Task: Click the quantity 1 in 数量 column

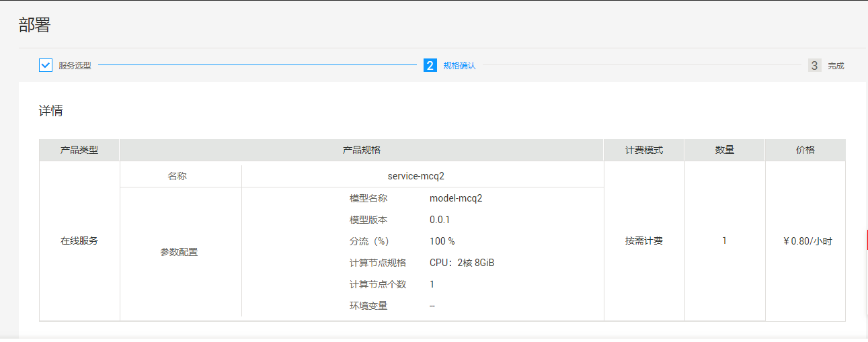Action: [724, 241]
